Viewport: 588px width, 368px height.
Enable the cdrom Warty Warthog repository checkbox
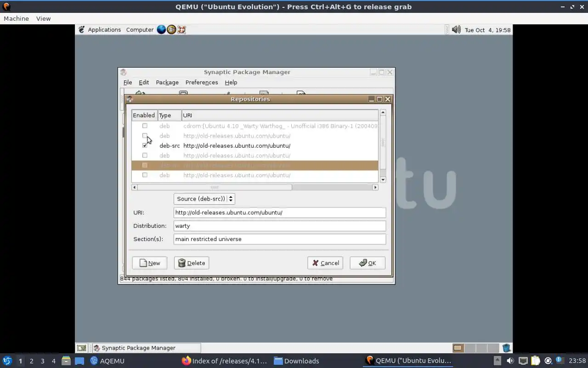[x=145, y=126]
